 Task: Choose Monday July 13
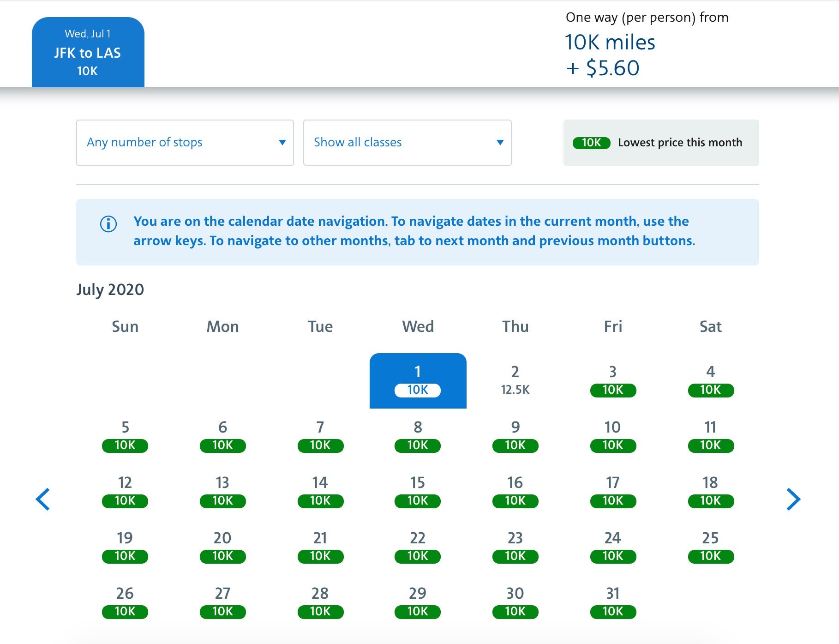tap(222, 491)
